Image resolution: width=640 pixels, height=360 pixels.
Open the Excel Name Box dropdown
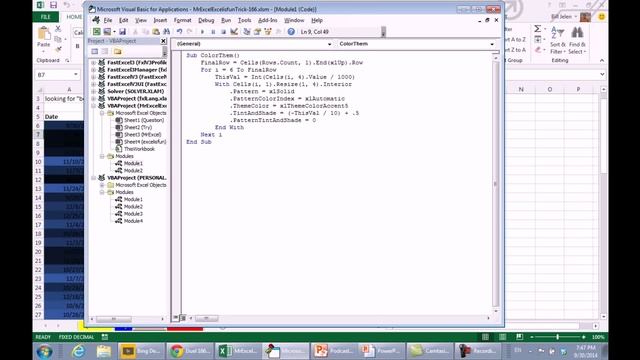(x=76, y=74)
